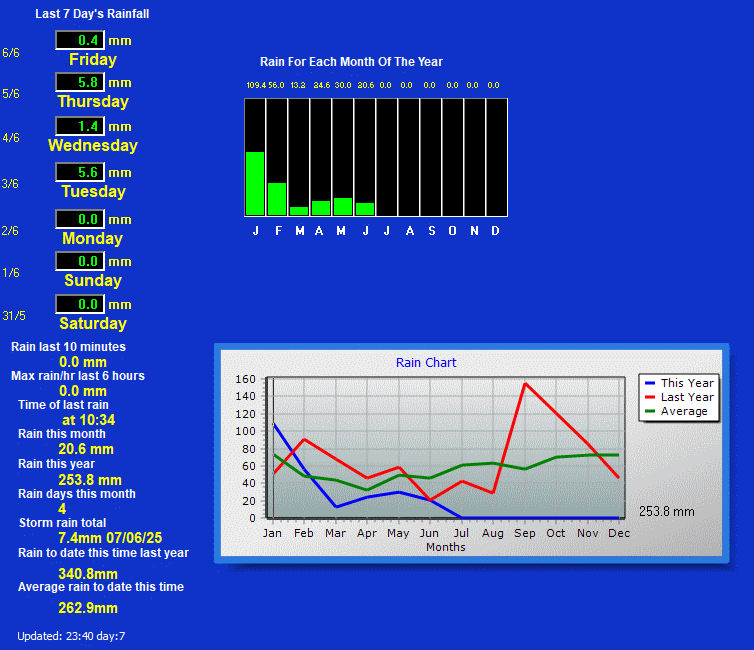Image resolution: width=754 pixels, height=650 pixels.
Task: Click the Rain this month value 20.6 mm
Action: pos(86,449)
